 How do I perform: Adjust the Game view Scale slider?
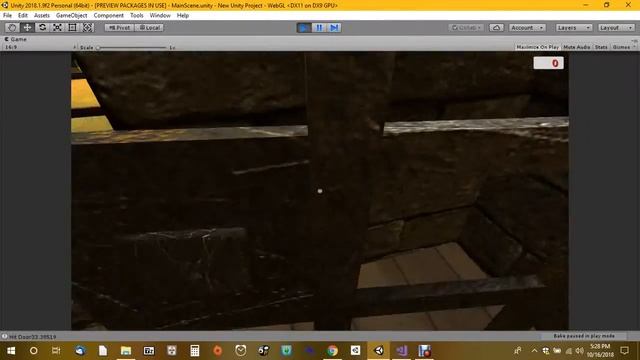(x=132, y=48)
